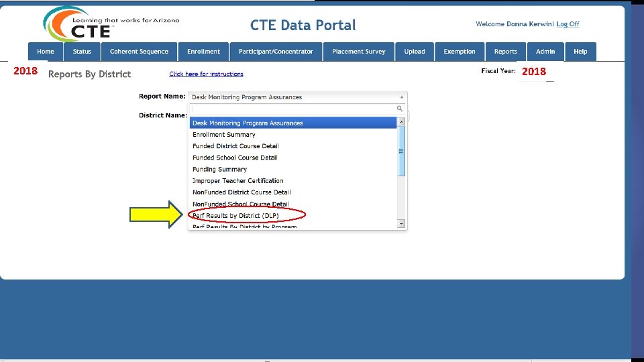Open the Help tab
The image size is (644, 362).
(580, 52)
